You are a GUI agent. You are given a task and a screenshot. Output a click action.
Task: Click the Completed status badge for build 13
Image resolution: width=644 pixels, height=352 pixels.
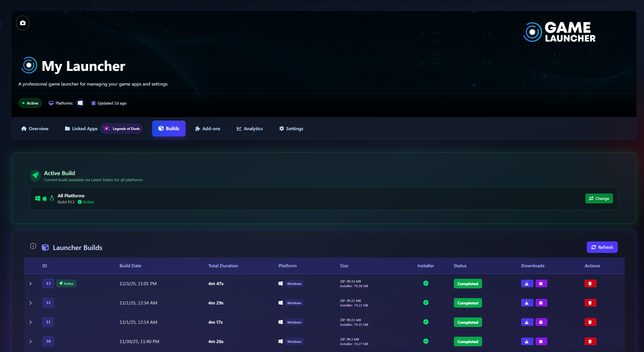tap(467, 284)
